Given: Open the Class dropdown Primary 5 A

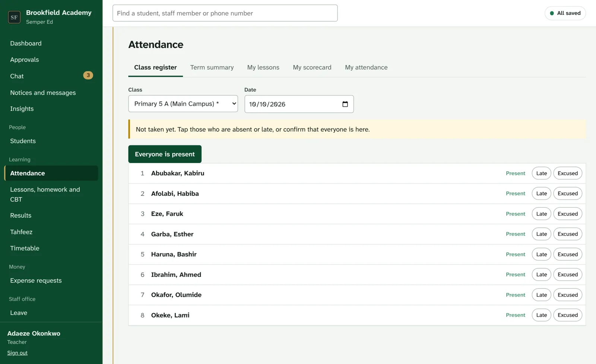Looking at the screenshot, I should 183,104.
